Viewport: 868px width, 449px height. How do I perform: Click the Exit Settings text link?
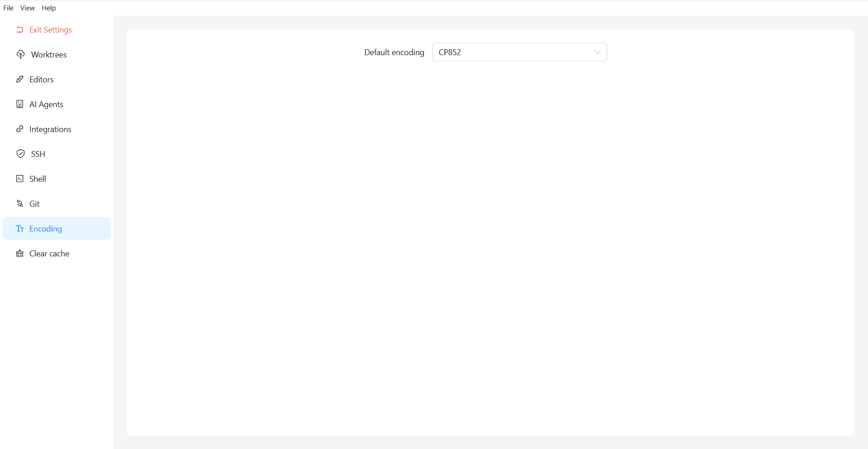51,30
